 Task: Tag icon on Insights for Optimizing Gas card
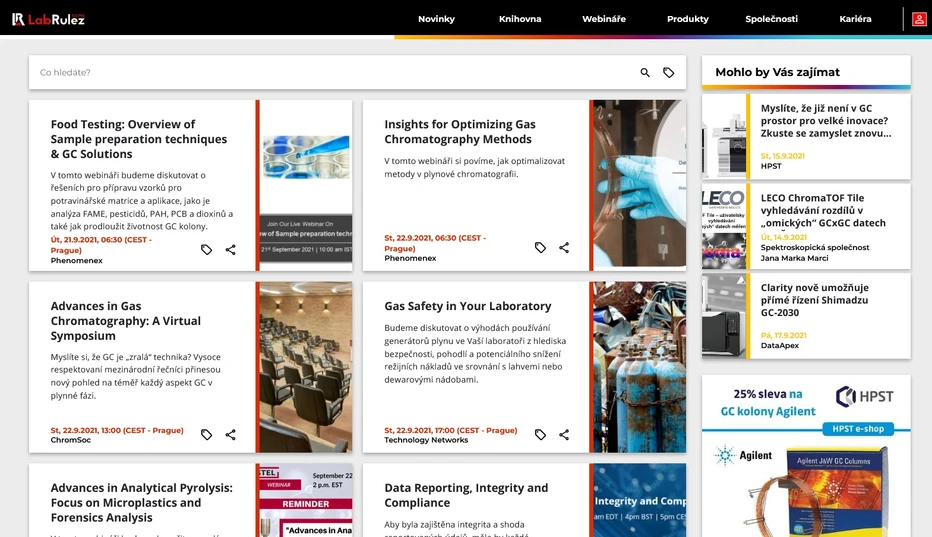pos(540,247)
